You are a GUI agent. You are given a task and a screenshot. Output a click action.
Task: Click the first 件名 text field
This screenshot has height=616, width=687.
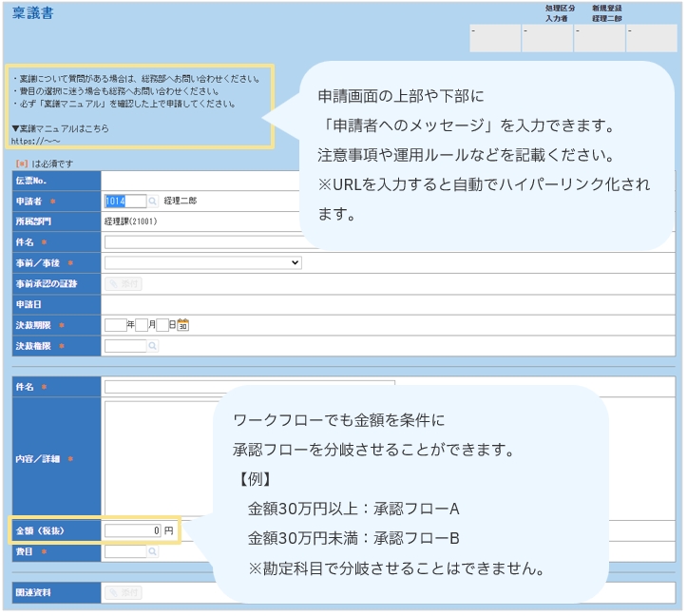click(x=200, y=242)
